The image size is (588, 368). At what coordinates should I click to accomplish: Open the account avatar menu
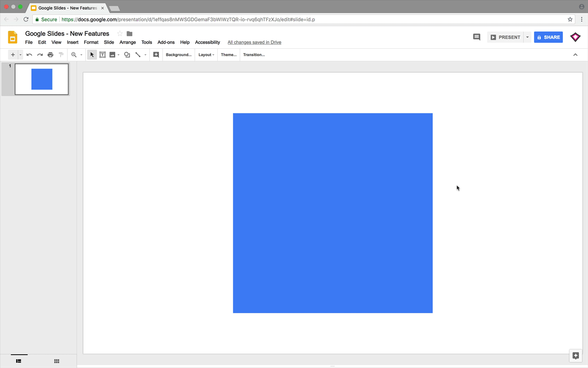(575, 37)
